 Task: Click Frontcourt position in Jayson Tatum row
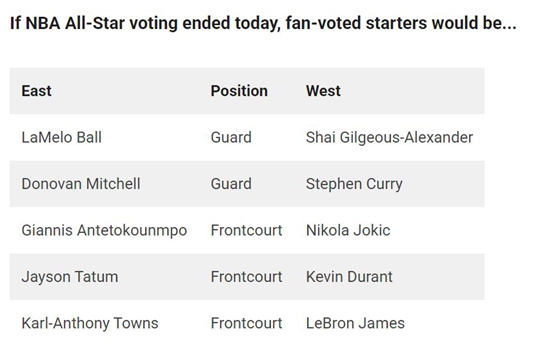[246, 277]
